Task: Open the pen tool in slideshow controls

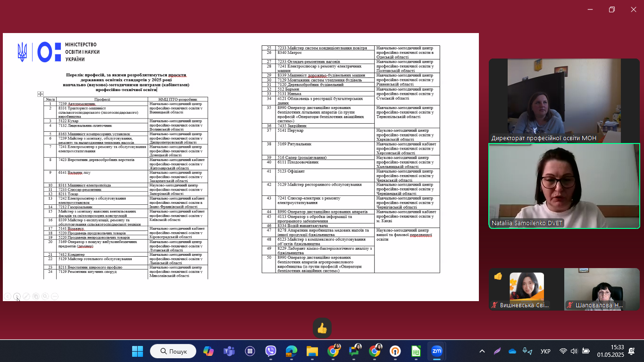Action: pos(26,296)
